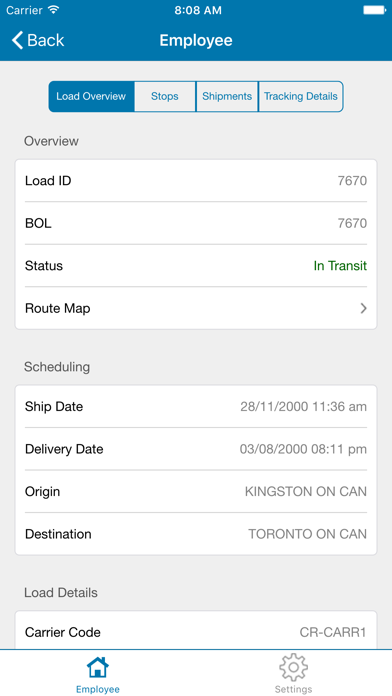Tap the Wi-Fi signal icon in status bar
392x696 pixels.
click(54, 10)
